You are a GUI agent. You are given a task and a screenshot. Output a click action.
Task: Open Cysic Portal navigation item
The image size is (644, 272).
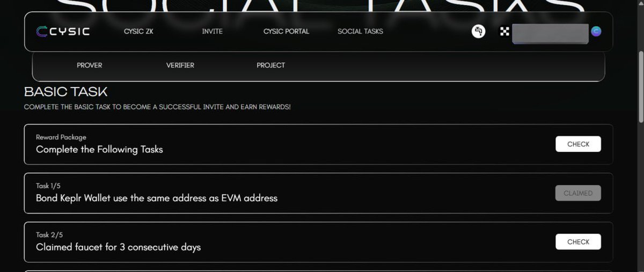(x=286, y=32)
